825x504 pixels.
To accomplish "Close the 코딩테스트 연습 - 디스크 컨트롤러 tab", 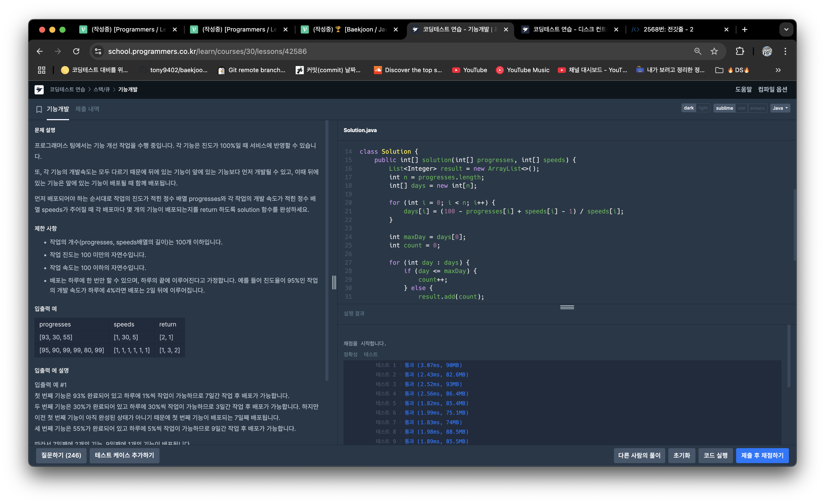I will tap(616, 29).
